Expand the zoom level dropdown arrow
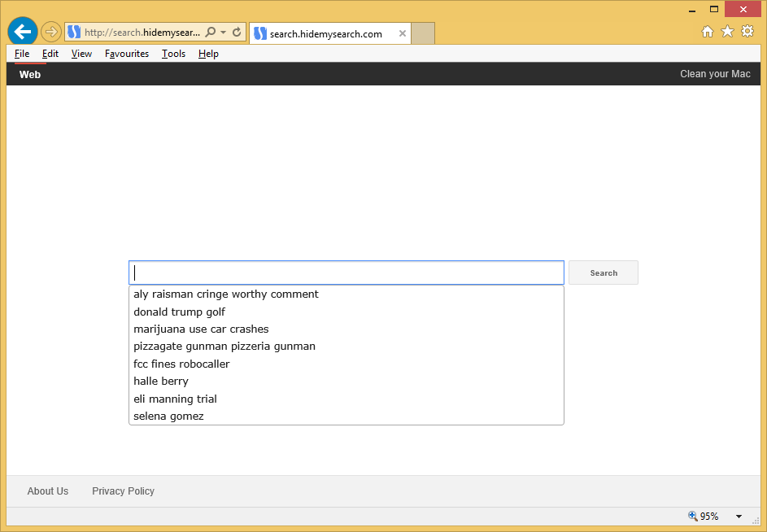 tap(739, 517)
